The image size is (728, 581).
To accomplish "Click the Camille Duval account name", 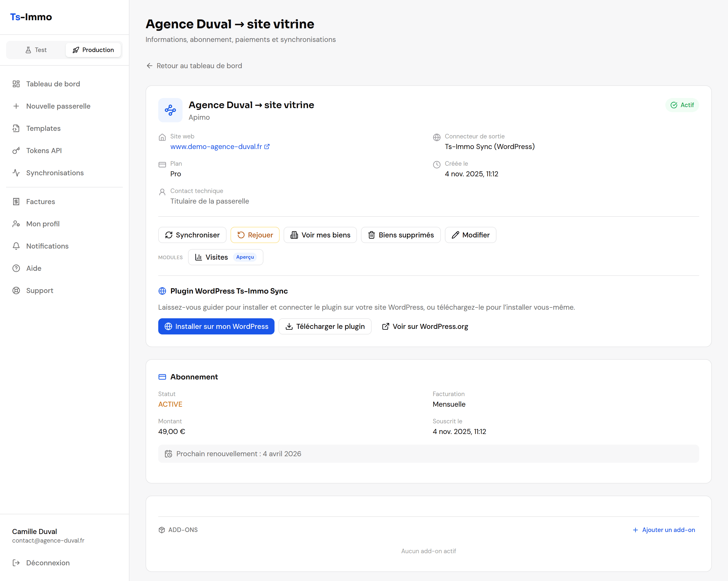I will (x=34, y=531).
